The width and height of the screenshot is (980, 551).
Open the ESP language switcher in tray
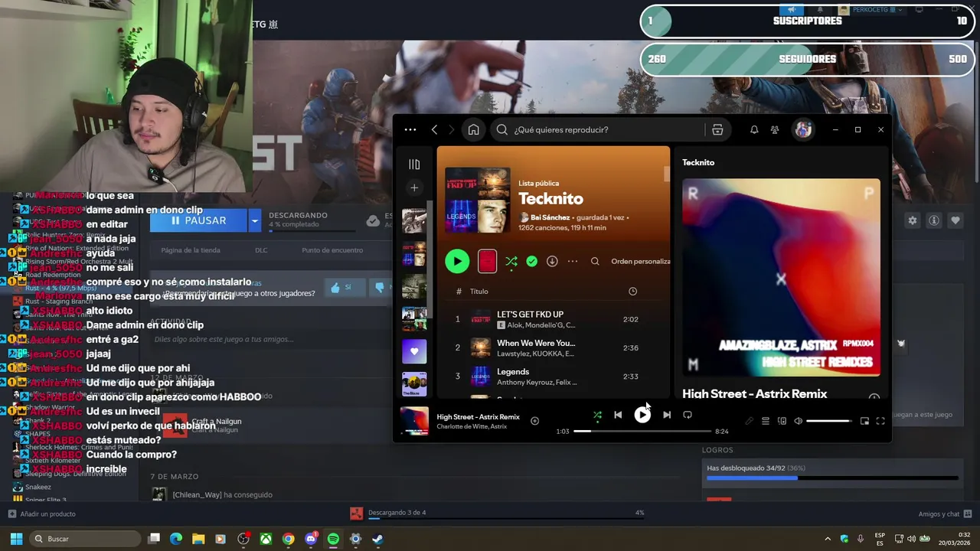click(x=880, y=539)
